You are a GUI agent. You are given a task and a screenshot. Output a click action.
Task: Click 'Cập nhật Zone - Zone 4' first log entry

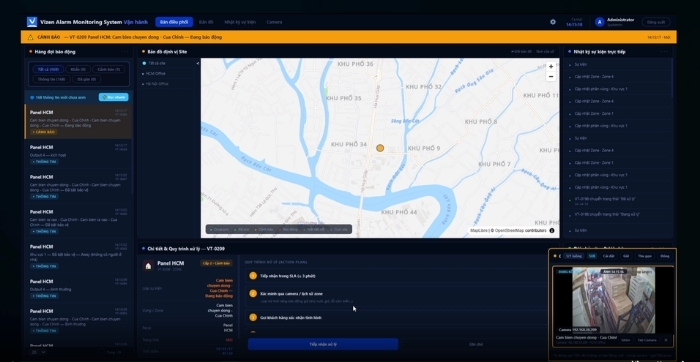(618, 77)
